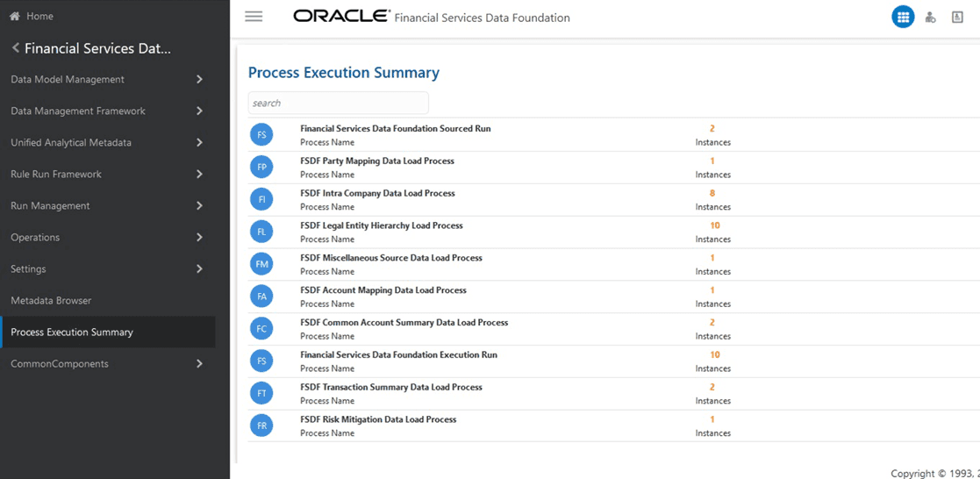The width and height of the screenshot is (980, 479).
Task: Click instance count 10 for Legal Entity Hierarchy
Action: (x=715, y=225)
